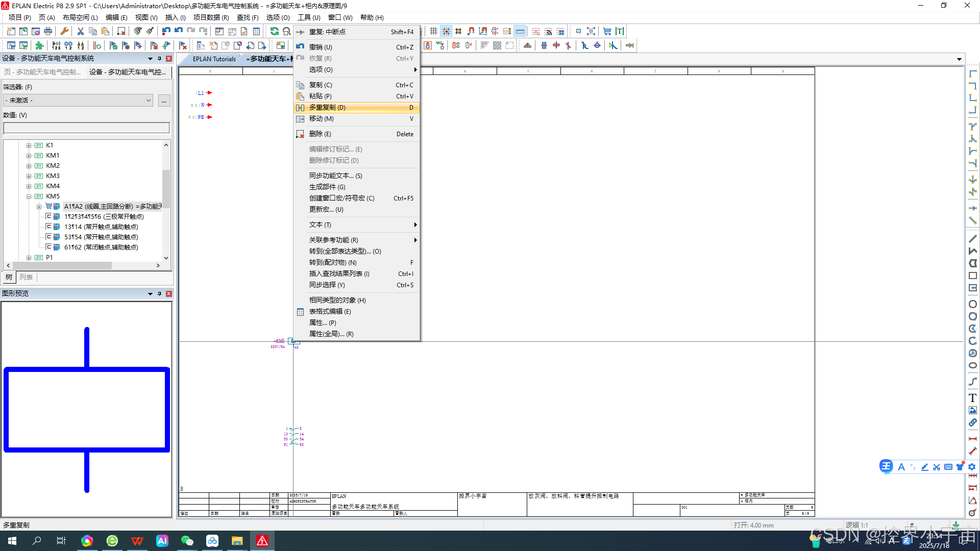Image resolution: width=980 pixels, height=551 pixels.
Task: Click the Print icon in the toolbar
Action: pos(48,32)
